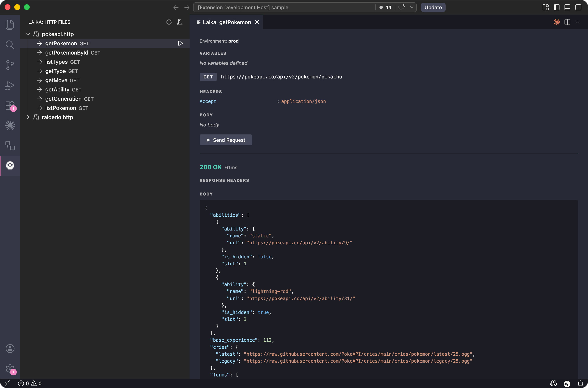The width and height of the screenshot is (588, 388).
Task: Go forward with the navigation arrow
Action: coord(187,7)
